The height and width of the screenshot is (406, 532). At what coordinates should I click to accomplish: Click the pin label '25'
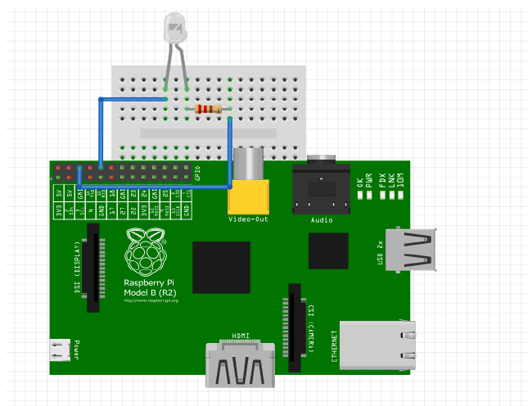coord(165,193)
